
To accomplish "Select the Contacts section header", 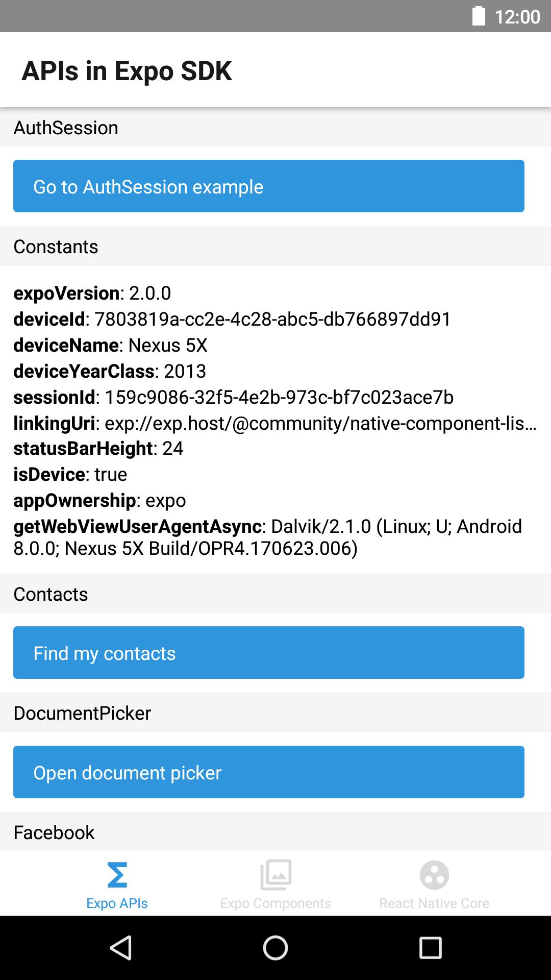I will point(51,594).
